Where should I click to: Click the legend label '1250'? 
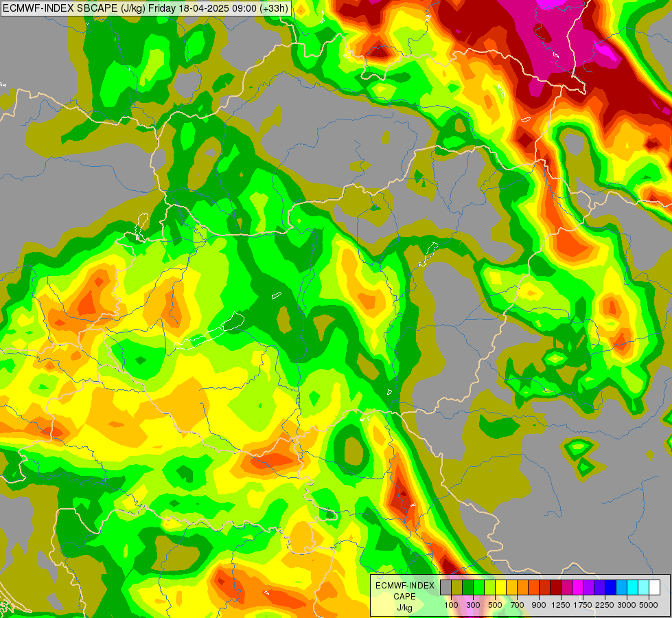561,605
